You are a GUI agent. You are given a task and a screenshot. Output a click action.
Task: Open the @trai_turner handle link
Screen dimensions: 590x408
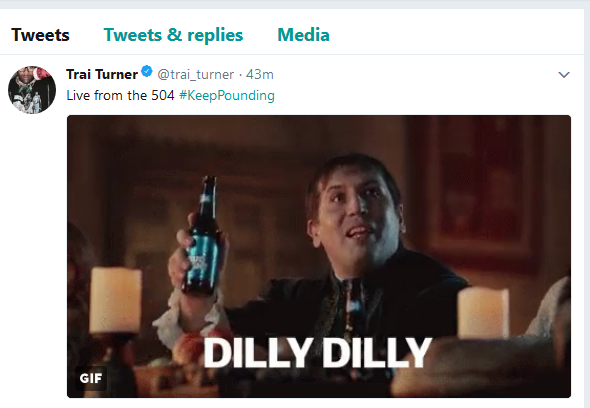(x=196, y=75)
